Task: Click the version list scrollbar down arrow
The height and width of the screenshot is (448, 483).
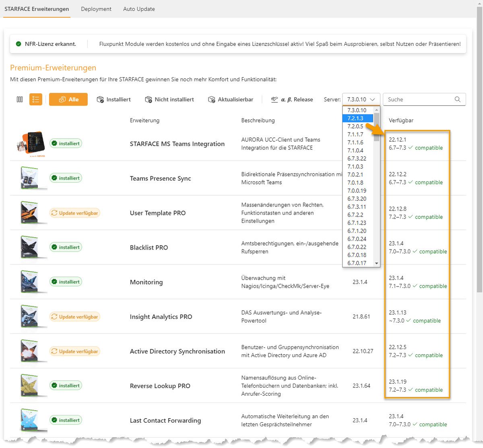Action: pyautogui.click(x=377, y=263)
